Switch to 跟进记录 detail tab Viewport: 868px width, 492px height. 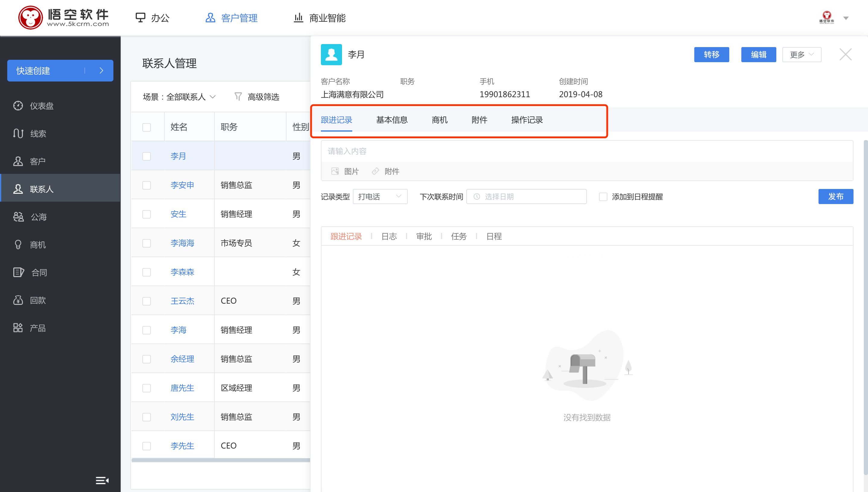(336, 120)
